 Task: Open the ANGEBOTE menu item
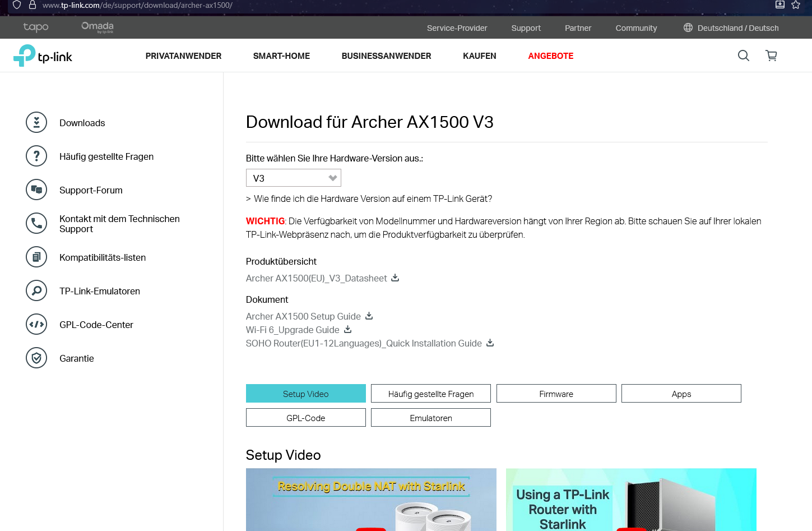(x=551, y=56)
